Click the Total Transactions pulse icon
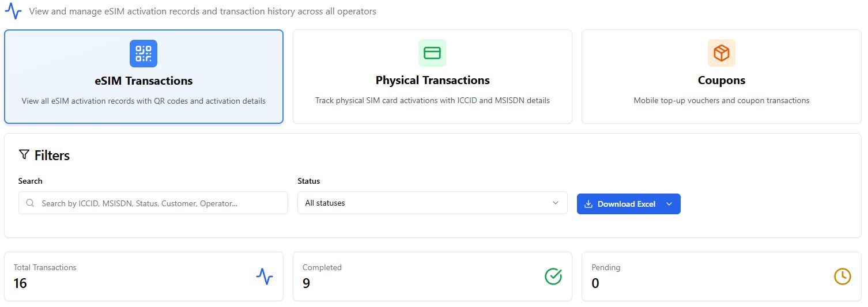The image size is (868, 307). tap(265, 276)
